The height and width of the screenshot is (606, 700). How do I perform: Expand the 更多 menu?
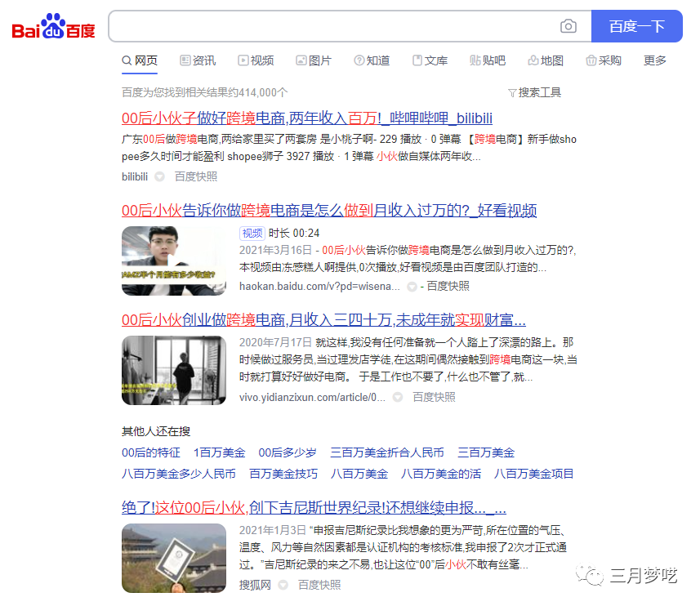point(655,60)
